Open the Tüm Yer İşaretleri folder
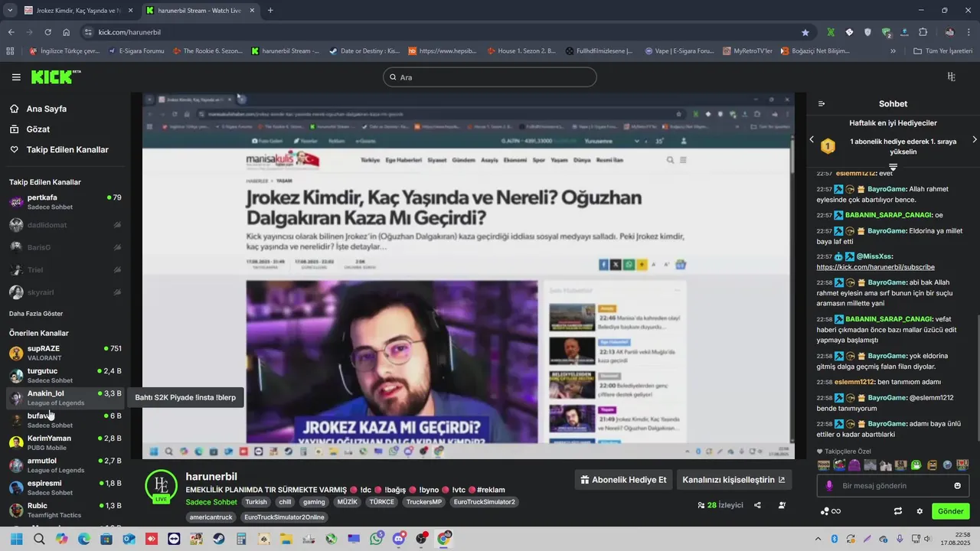Image resolution: width=980 pixels, height=551 pixels. point(943,51)
